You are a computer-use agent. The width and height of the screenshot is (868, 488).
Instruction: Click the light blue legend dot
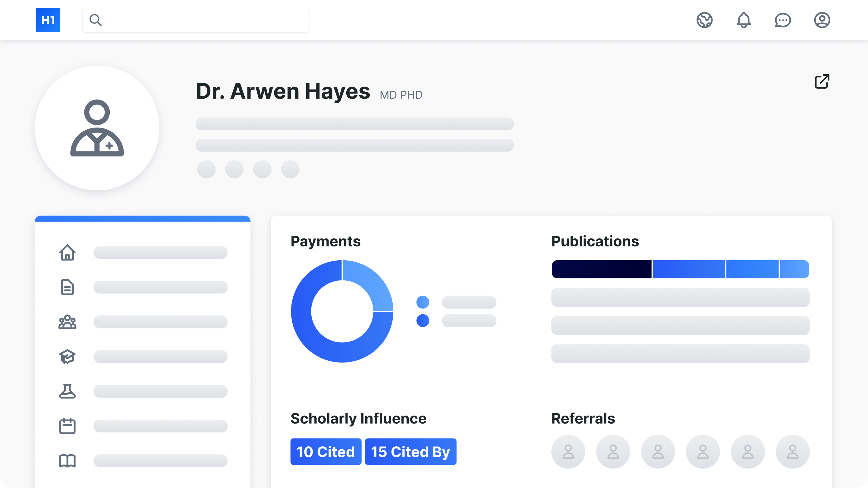pyautogui.click(x=423, y=302)
